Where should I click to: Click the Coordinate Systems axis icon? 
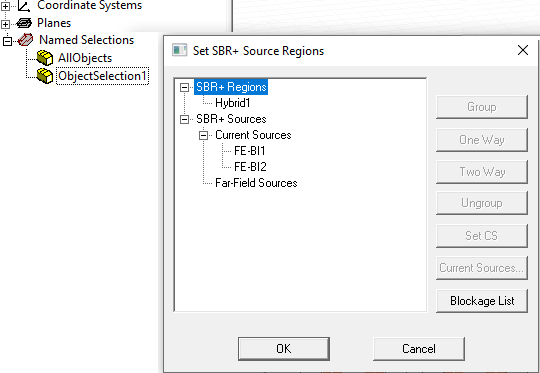coord(24,5)
